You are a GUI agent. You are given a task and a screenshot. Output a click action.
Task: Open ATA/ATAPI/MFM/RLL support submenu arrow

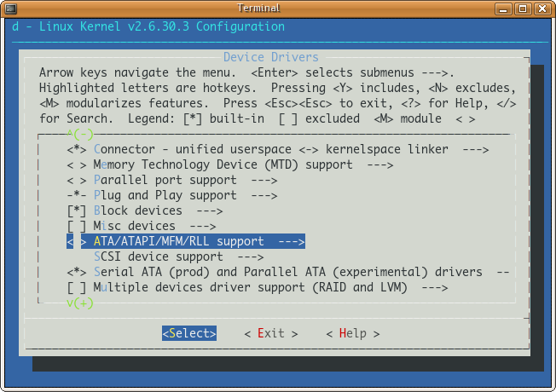point(292,242)
